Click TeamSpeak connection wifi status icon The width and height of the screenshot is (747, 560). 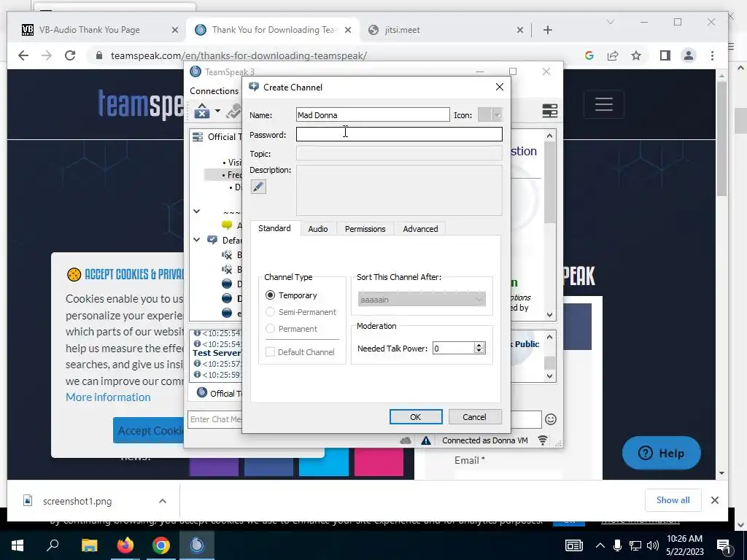(542, 440)
